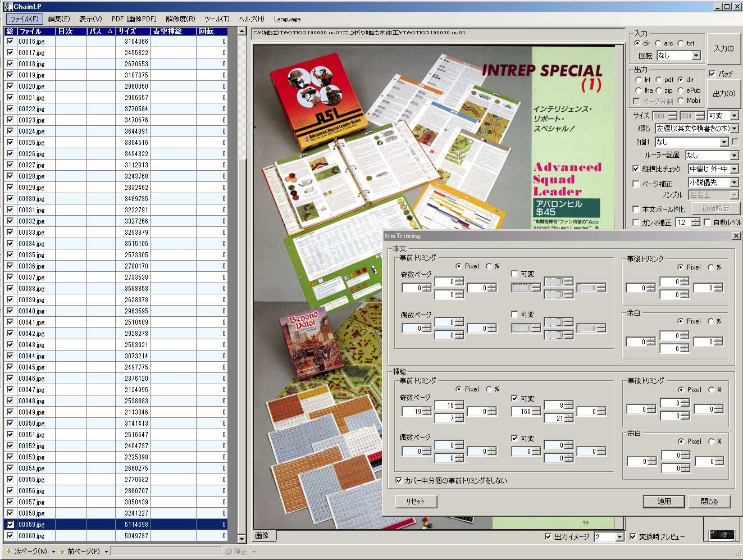Click the file list scroll-down arrow
This screenshot has height=560, width=743.
click(242, 538)
